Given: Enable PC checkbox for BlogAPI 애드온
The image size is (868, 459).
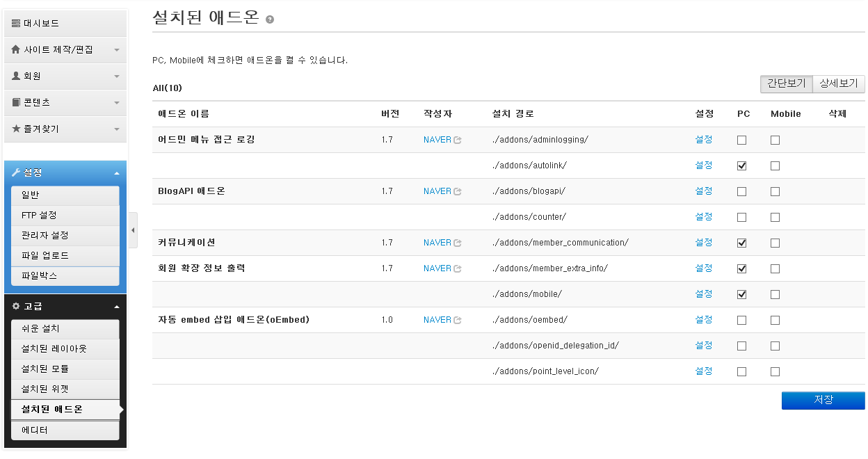Looking at the screenshot, I should tap(741, 191).
